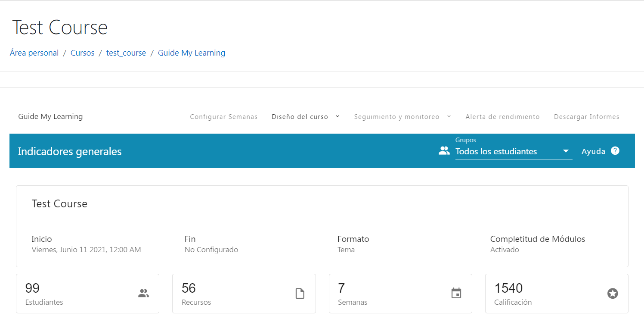Click the Activado completion status

click(505, 250)
